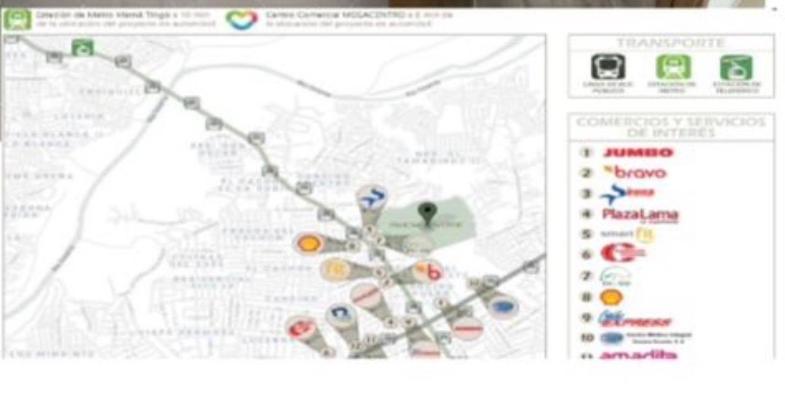The image size is (785, 410).
Task: Click the Transporte section heading
Action: pyautogui.click(x=670, y=43)
